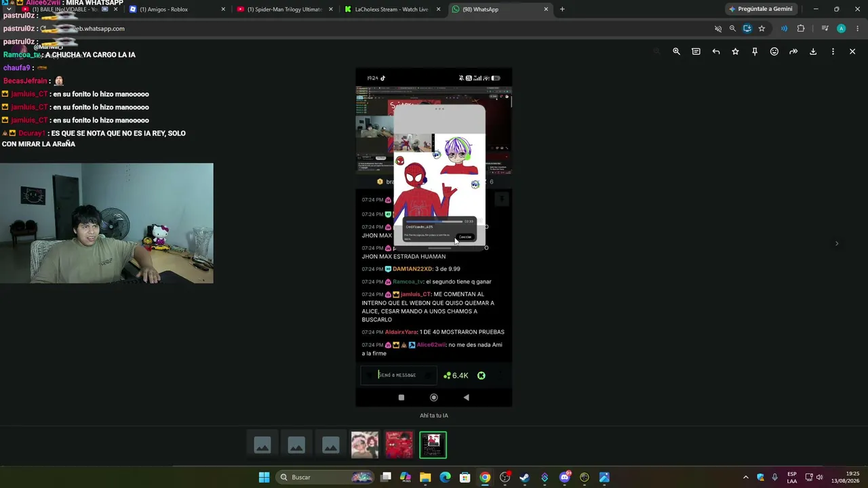Click the Chrome taskbar icon
Screen dimensions: 868x488
(485, 477)
